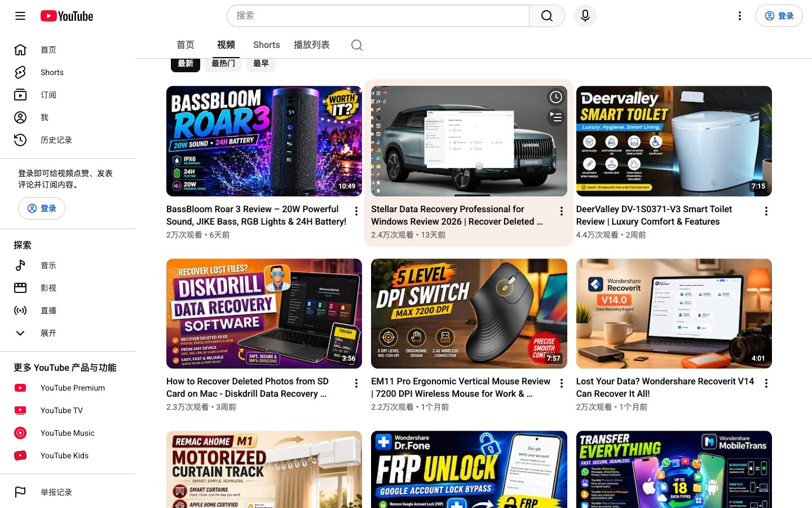812x508 pixels.
Task: Open DeerValley Smart Toilet Review title
Action: pos(654,215)
